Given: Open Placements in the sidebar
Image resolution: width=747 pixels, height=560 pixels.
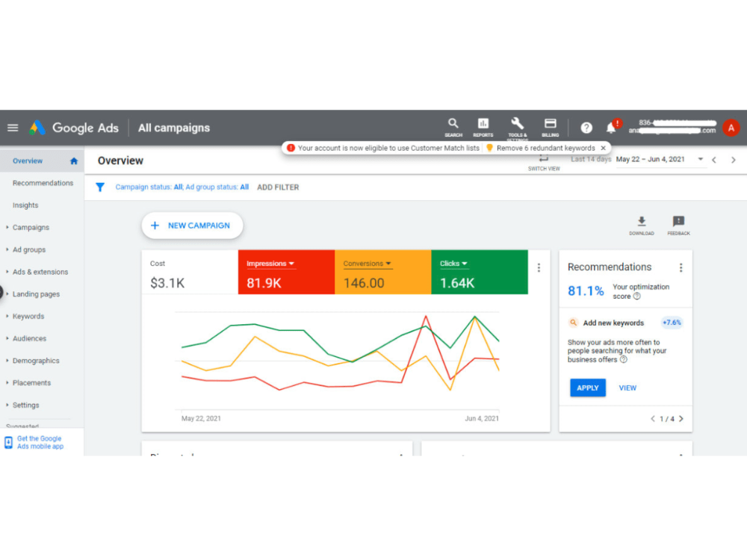Looking at the screenshot, I should tap(31, 383).
